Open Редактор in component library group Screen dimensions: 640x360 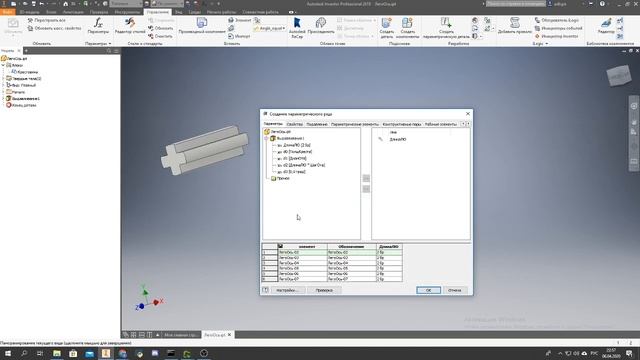click(606, 25)
